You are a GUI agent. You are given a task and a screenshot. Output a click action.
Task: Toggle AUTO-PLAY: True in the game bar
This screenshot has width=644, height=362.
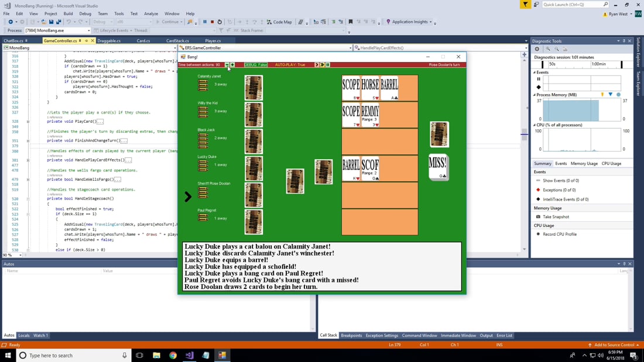click(290, 65)
